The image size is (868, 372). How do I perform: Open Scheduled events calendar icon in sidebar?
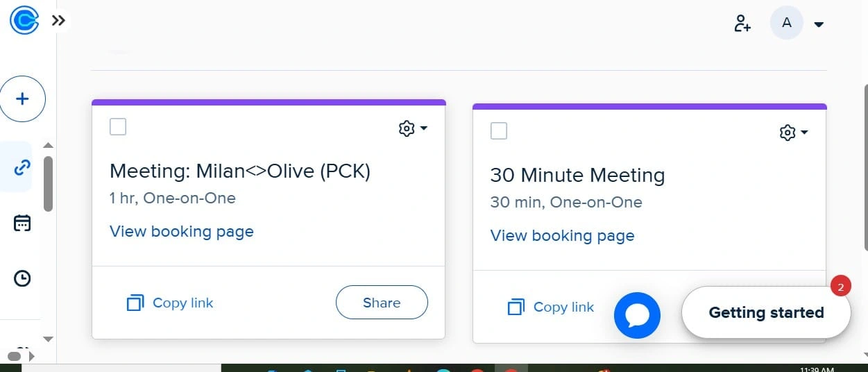click(x=23, y=223)
